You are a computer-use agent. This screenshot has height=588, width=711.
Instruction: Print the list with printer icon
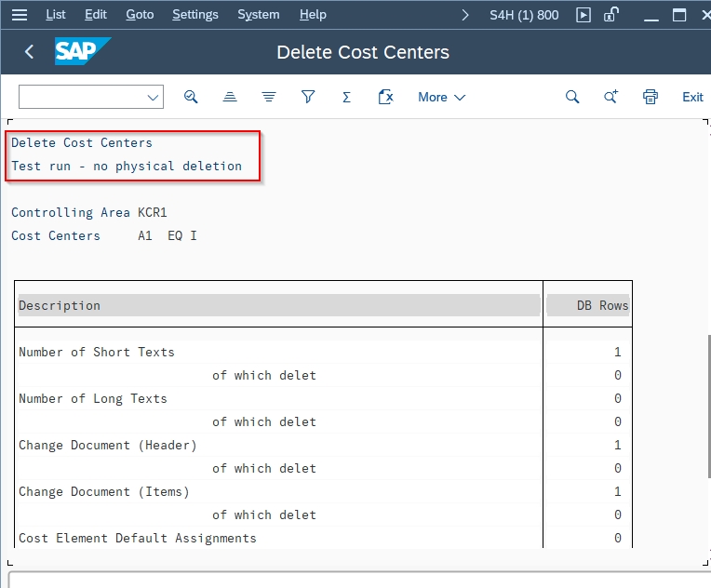(651, 97)
